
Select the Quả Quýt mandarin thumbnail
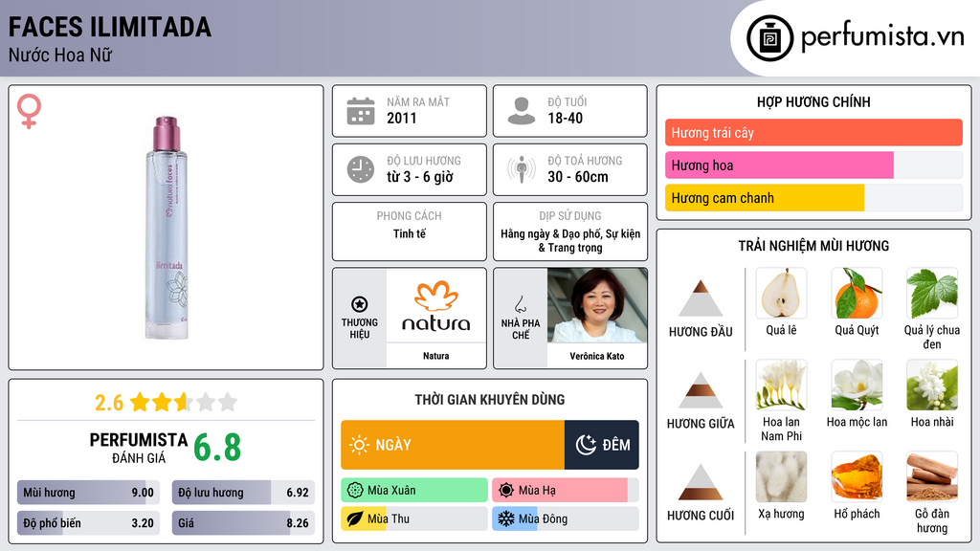pos(857,293)
